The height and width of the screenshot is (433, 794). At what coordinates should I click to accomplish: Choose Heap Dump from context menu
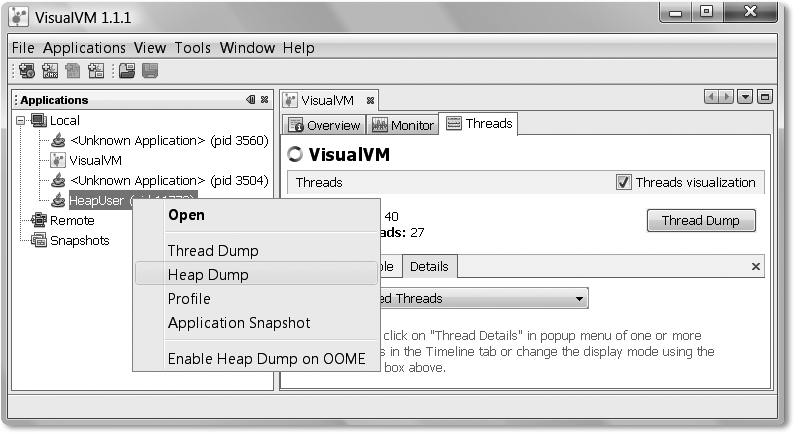[x=208, y=275]
